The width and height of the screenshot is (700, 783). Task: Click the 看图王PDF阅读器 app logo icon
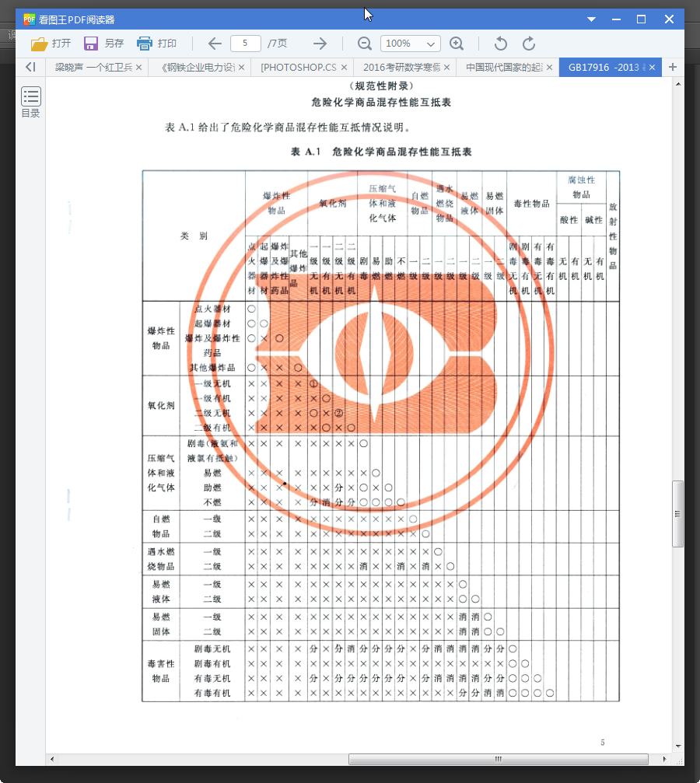coord(29,19)
